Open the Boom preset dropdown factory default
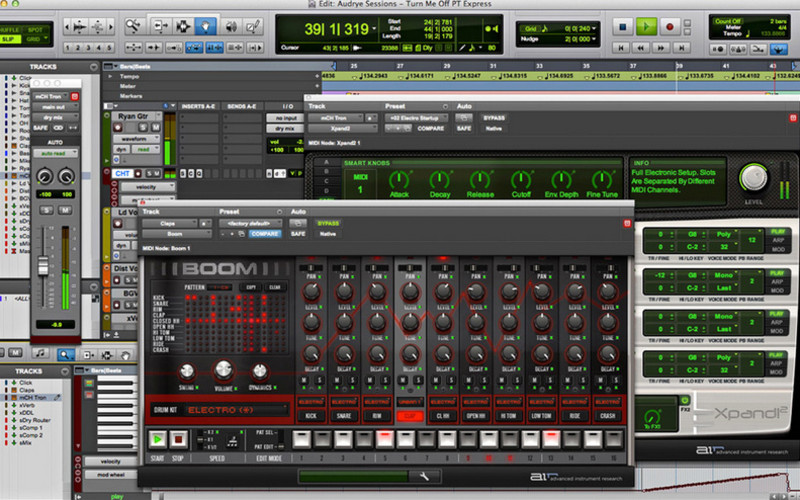Viewport: 800px width, 500px height. click(251, 223)
